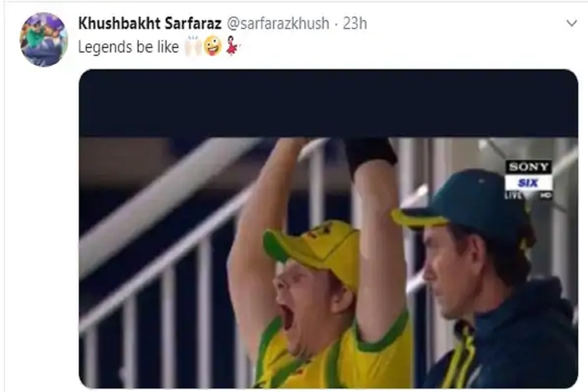
Task: Click the dancing woman emoji
Action: pyautogui.click(x=231, y=47)
